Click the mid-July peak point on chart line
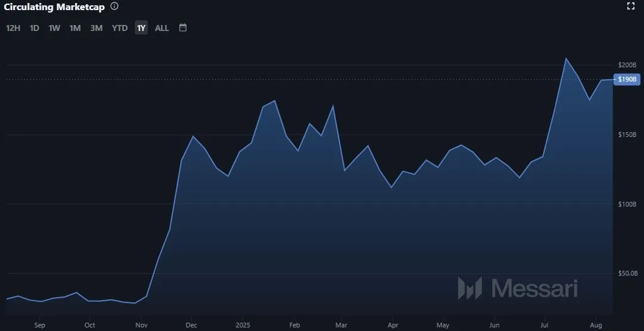 coord(566,58)
